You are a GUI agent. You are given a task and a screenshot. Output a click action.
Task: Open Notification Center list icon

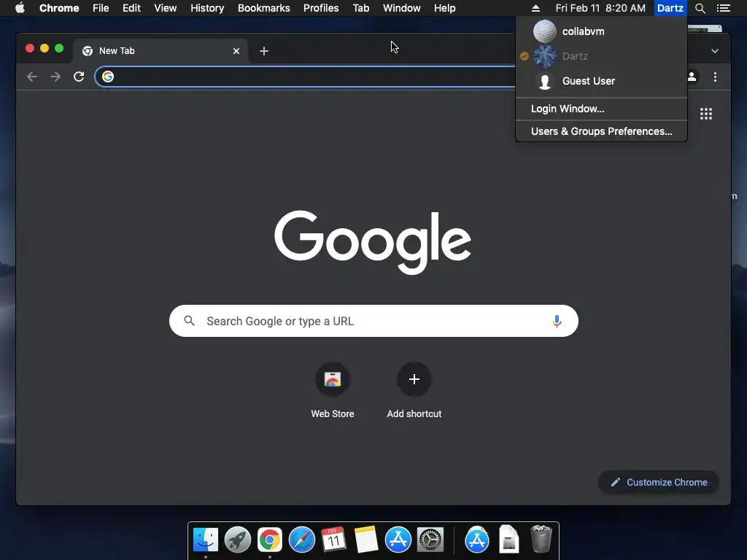tap(723, 8)
